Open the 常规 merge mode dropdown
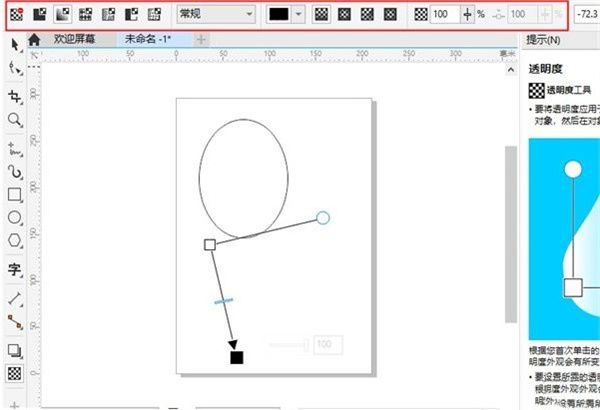The width and height of the screenshot is (600, 410). click(x=216, y=15)
